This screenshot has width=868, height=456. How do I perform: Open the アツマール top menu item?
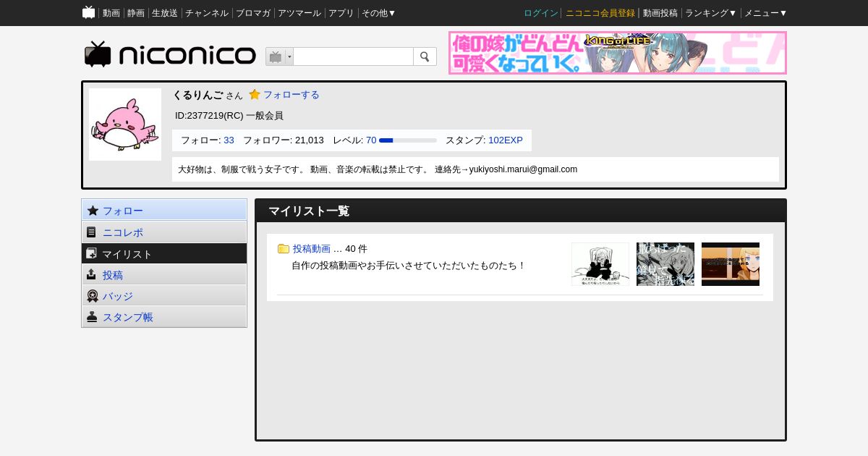pyautogui.click(x=299, y=13)
